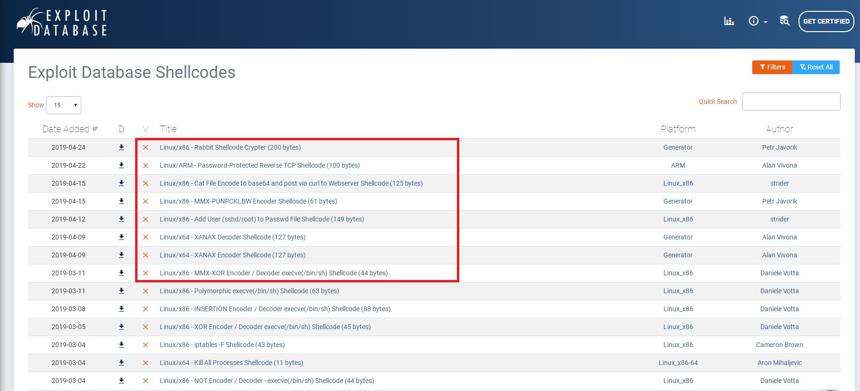The width and height of the screenshot is (860, 391).
Task: Click the blue Reset All button
Action: click(816, 67)
